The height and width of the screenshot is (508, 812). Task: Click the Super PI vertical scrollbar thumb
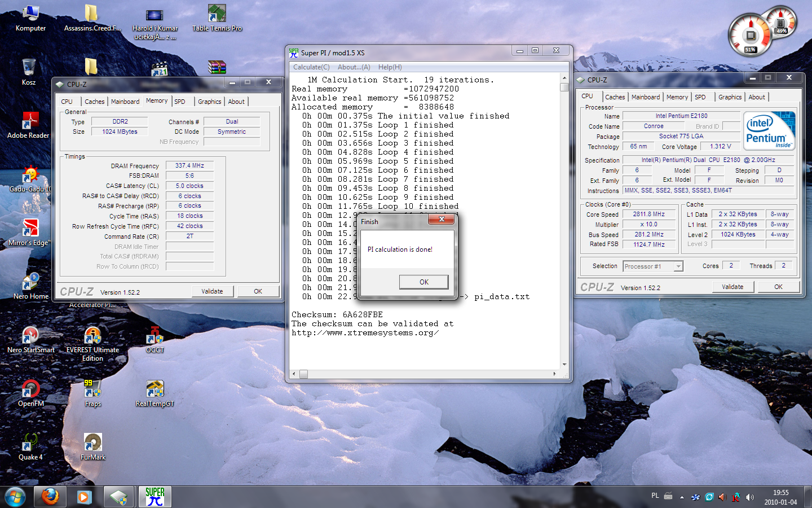(x=564, y=87)
